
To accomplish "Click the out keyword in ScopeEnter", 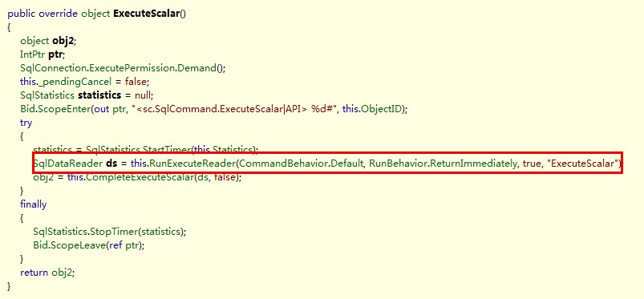I will [x=101, y=109].
